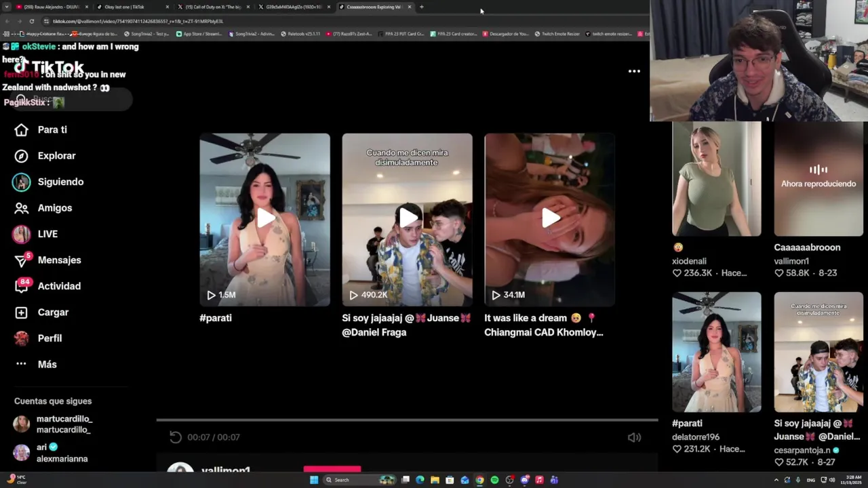Click the 'Cuentas que sigues' heading
The image size is (868, 488).
[53, 401]
